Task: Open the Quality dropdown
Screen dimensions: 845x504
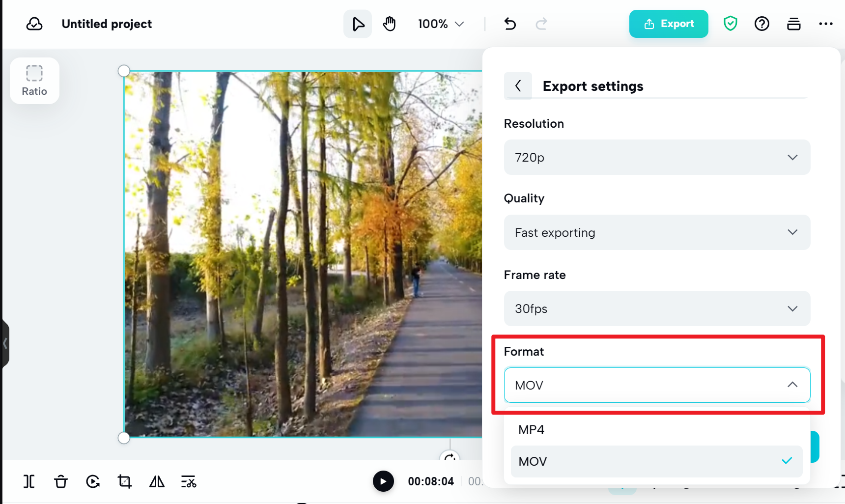Action: pos(657,232)
